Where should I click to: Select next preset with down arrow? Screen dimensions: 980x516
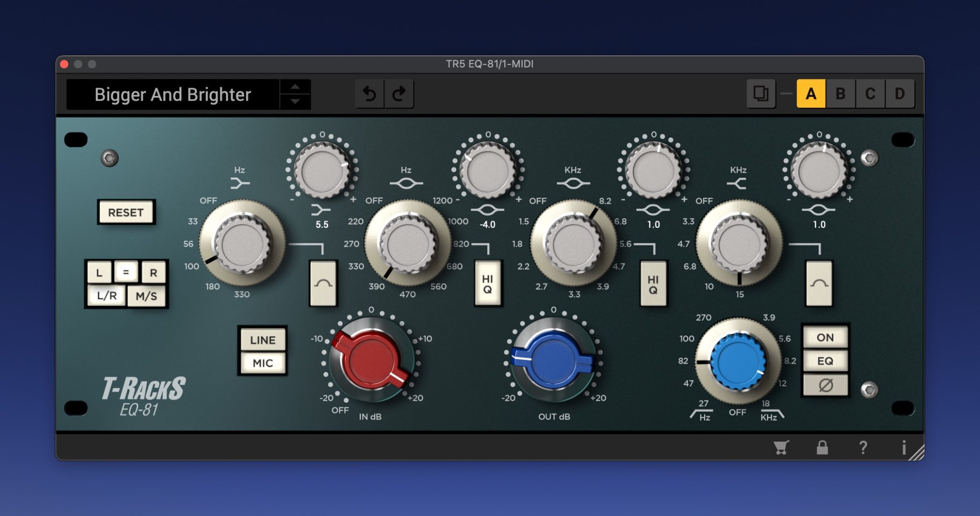tap(295, 101)
